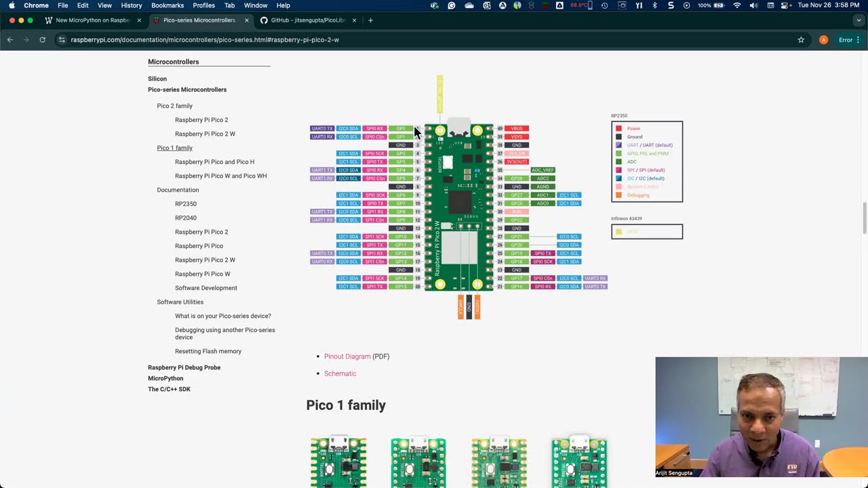Open the RP2350 documentation link
Image resolution: width=868 pixels, height=488 pixels.
186,204
